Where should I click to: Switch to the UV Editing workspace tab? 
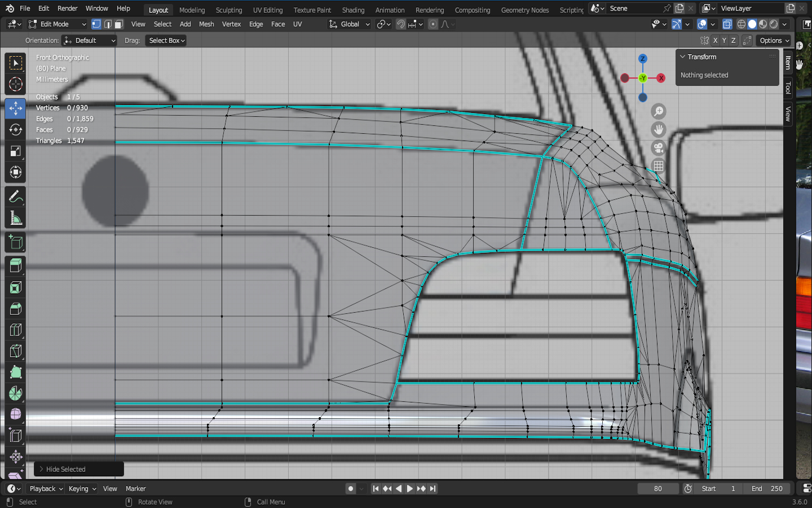(x=267, y=10)
